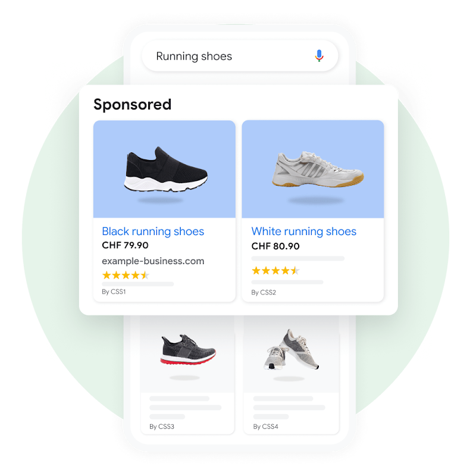Click the CHF 80.90 price
Image resolution: width=476 pixels, height=476 pixels.
275,246
